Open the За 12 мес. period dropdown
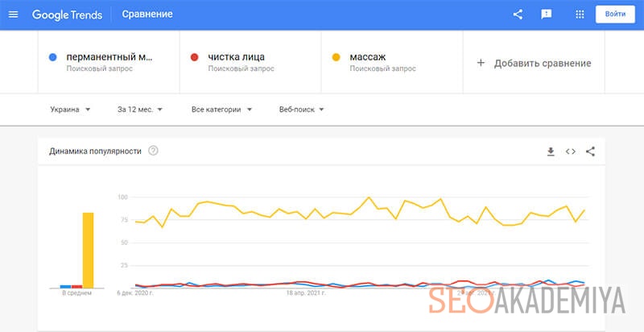 pos(140,110)
